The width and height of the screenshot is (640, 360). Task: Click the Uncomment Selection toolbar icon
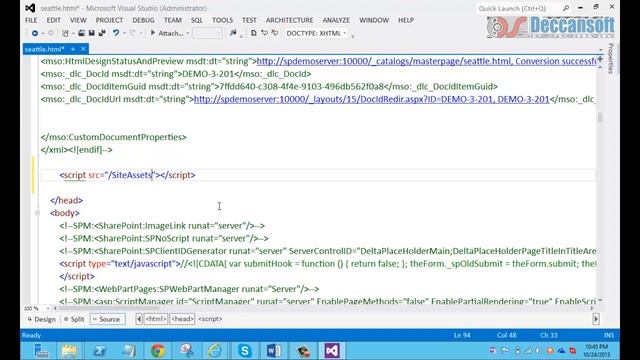tap(275, 33)
